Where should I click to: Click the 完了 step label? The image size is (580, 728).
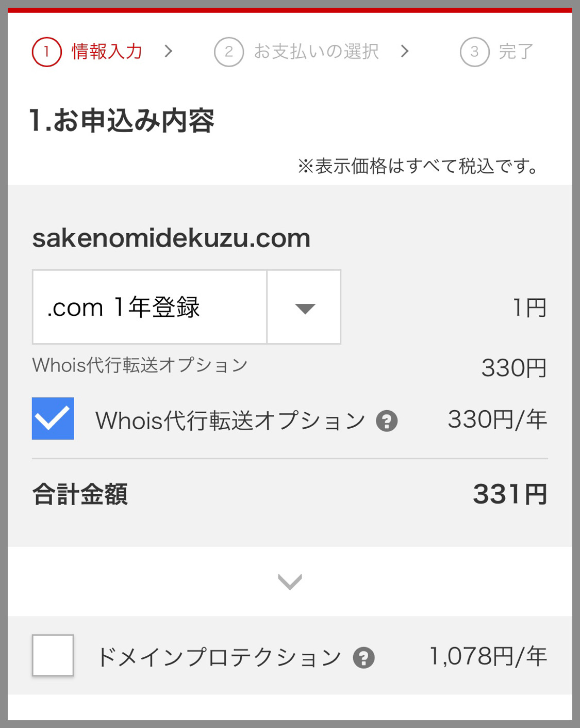point(516,52)
